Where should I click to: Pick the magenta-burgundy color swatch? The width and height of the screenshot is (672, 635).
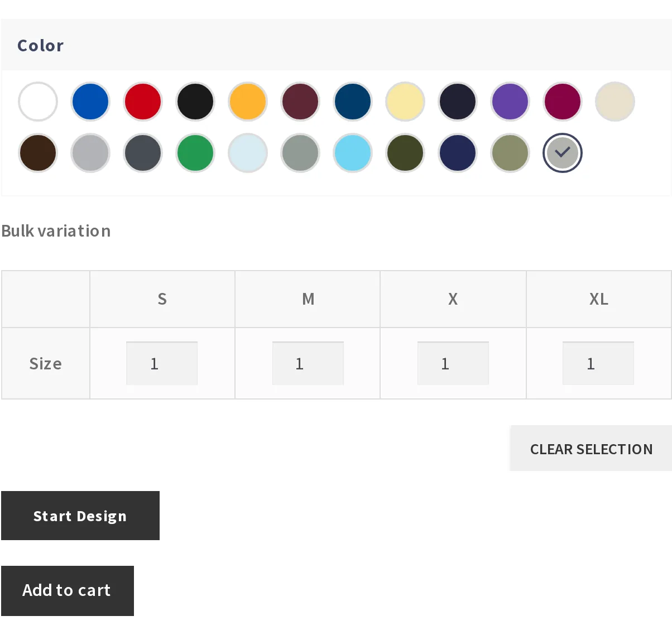[563, 102]
